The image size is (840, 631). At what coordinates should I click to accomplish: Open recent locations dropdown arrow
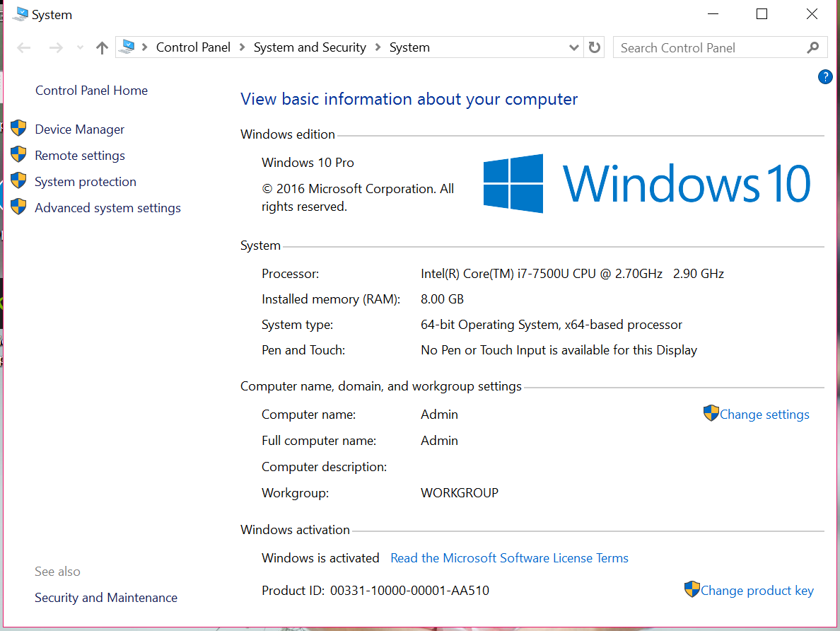point(80,47)
